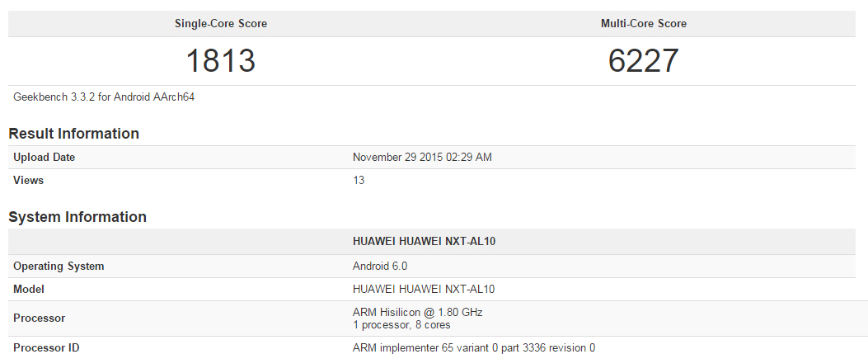The width and height of the screenshot is (868, 354).
Task: Select the Android 6.0 value
Action: tap(380, 266)
